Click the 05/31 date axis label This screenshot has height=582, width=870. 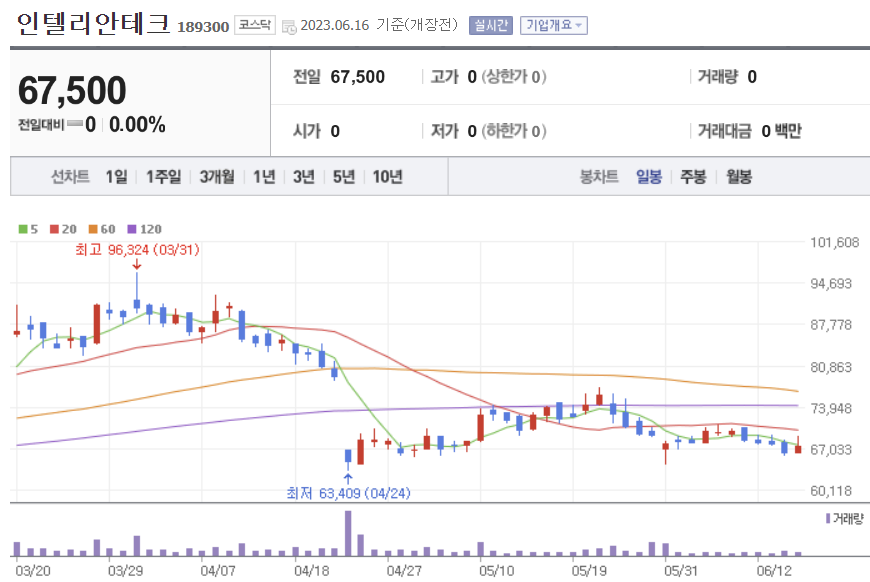(681, 571)
